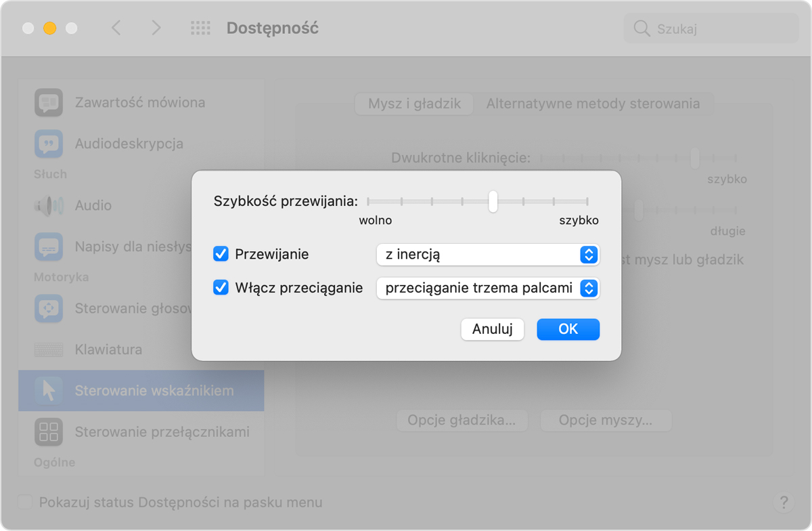The width and height of the screenshot is (812, 531).
Task: Click the Anuluj button
Action: tap(492, 329)
